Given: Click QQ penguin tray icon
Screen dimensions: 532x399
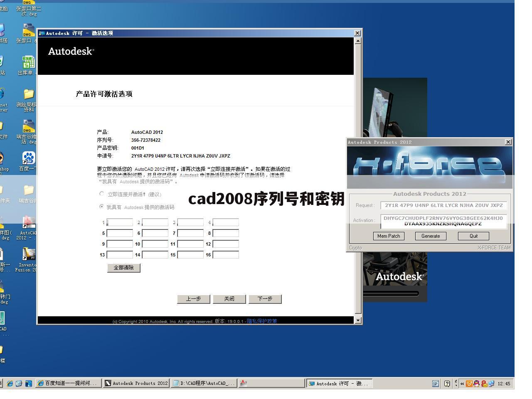Looking at the screenshot, I should (476, 384).
